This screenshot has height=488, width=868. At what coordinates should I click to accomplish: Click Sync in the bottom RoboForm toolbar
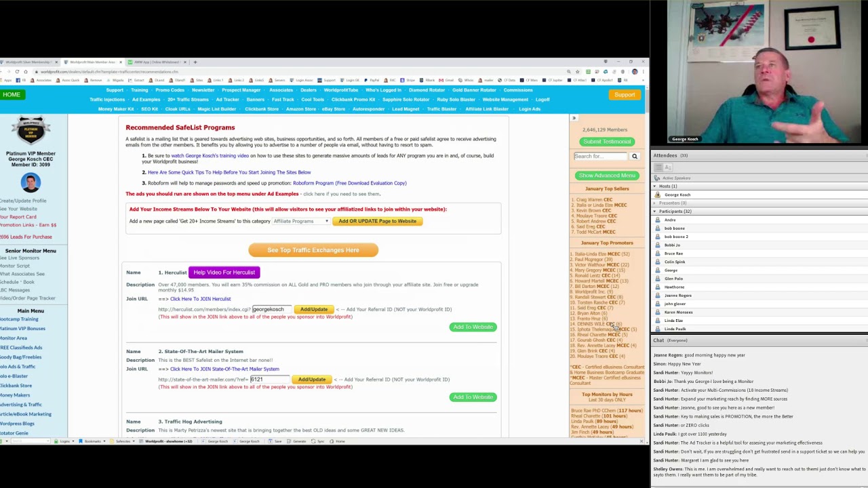pyautogui.click(x=319, y=441)
